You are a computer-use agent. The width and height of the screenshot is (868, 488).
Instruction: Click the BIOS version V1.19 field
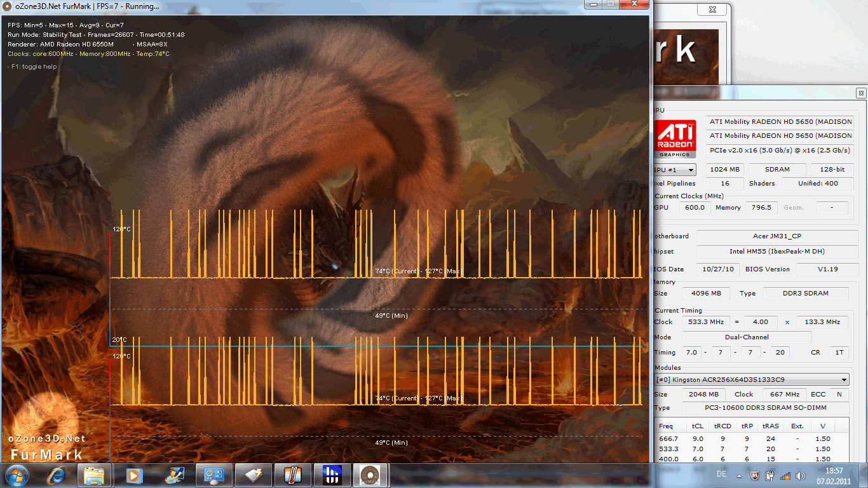pos(827,269)
